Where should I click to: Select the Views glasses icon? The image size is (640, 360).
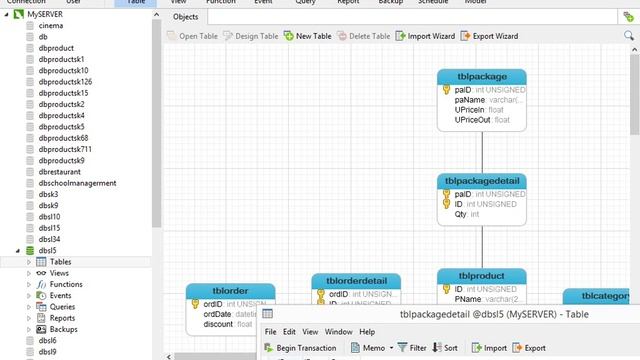(x=41, y=273)
